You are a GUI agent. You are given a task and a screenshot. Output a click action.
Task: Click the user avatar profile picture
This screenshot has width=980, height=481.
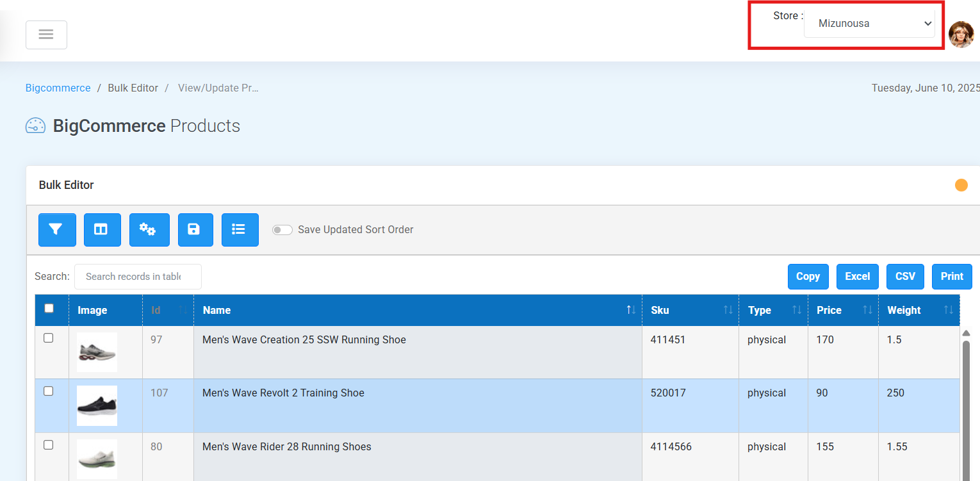point(961,35)
